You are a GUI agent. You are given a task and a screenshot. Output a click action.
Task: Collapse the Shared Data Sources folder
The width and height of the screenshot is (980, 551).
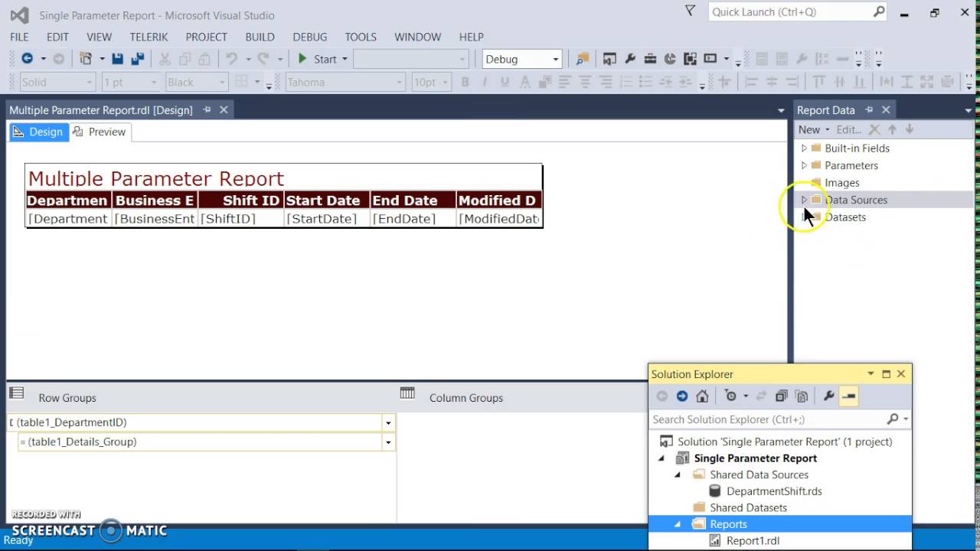point(678,475)
